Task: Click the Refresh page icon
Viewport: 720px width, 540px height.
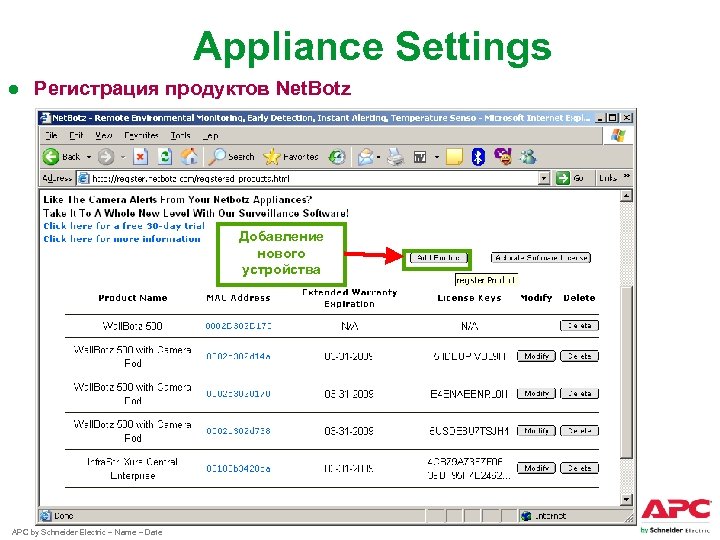Action: [165, 157]
